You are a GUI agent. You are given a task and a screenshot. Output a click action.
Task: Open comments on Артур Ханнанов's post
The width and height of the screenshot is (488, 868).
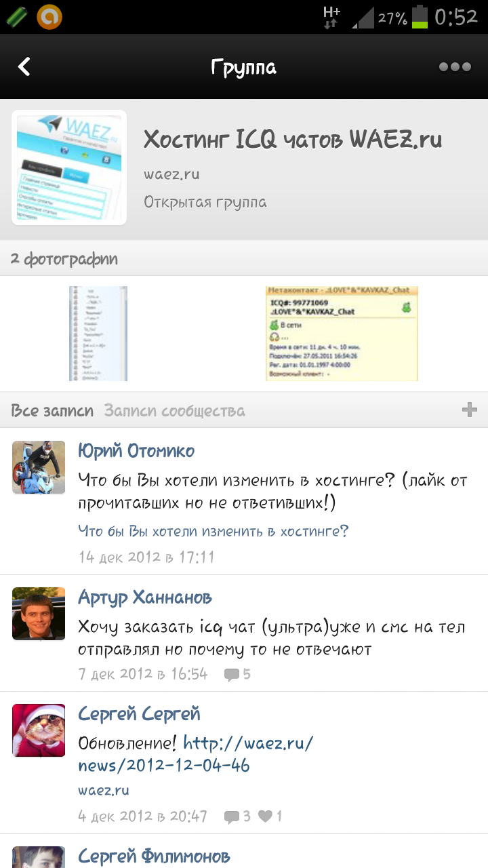[237, 674]
